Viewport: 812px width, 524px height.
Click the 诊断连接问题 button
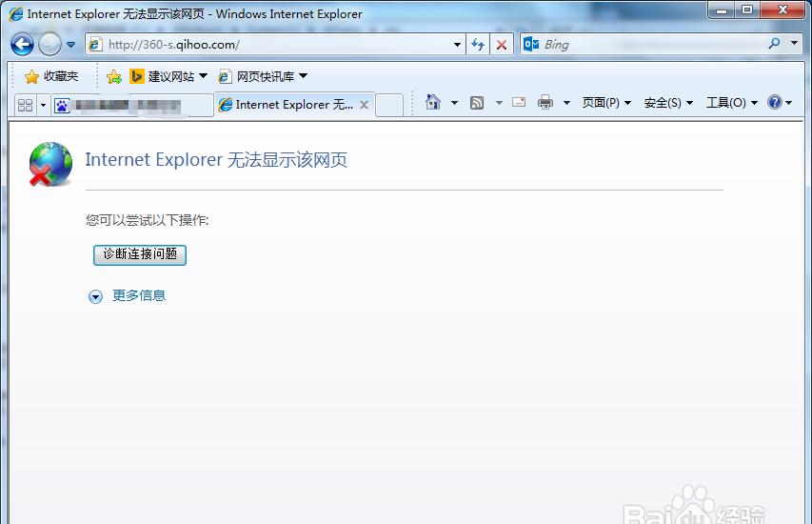(140, 254)
